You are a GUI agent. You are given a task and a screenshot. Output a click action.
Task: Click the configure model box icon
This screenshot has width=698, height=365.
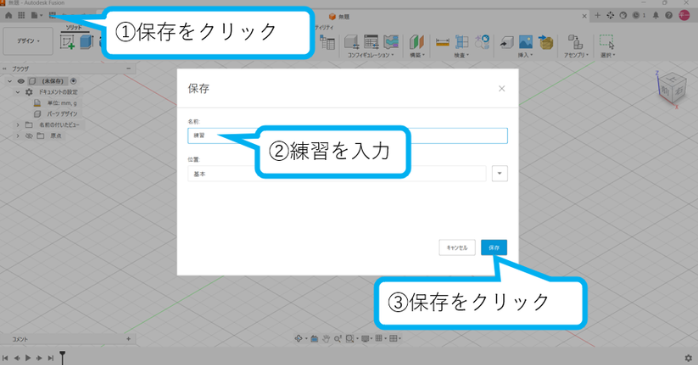[x=352, y=42]
